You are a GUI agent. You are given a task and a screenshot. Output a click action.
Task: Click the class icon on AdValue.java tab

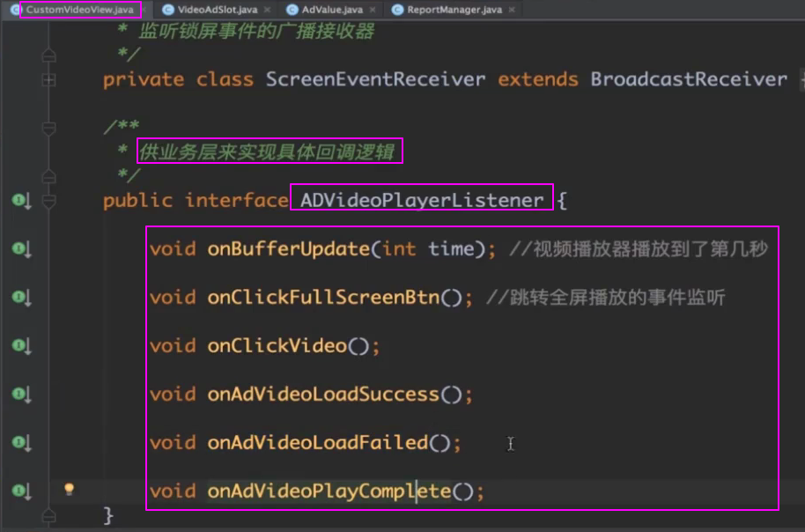pyautogui.click(x=292, y=10)
